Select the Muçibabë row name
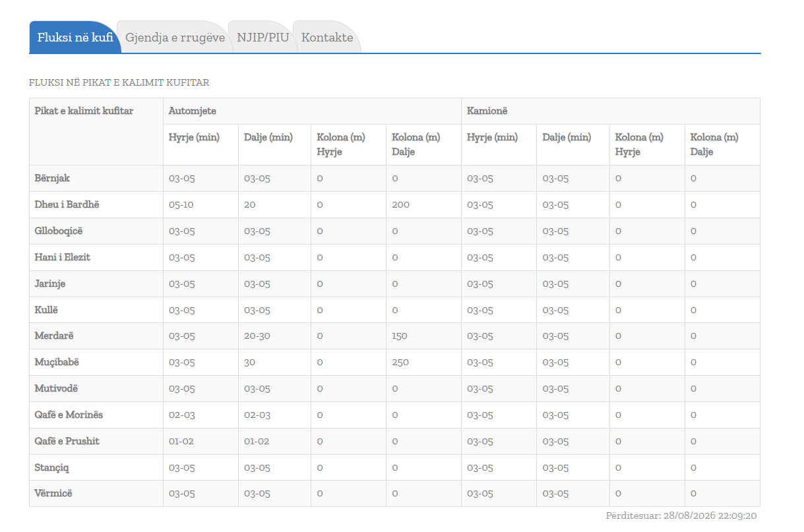Image resolution: width=804 pixels, height=532 pixels. pyautogui.click(x=57, y=363)
